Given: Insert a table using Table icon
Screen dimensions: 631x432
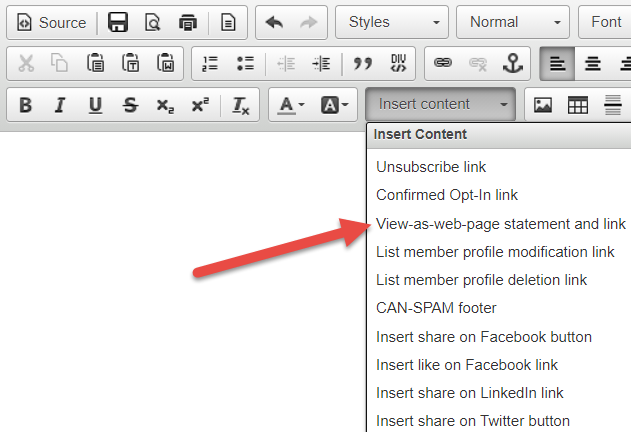Looking at the screenshot, I should pos(577,105).
